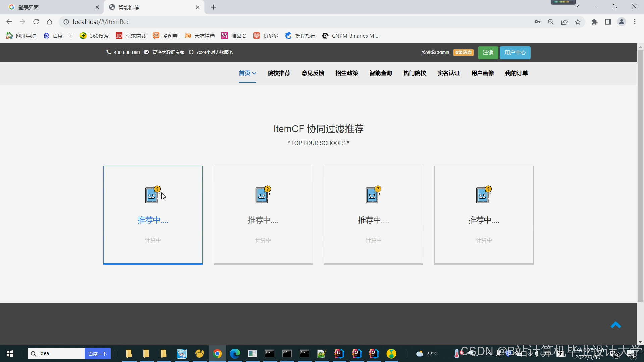Open the 院校推荐 nav menu item
644x362 pixels.
(279, 73)
